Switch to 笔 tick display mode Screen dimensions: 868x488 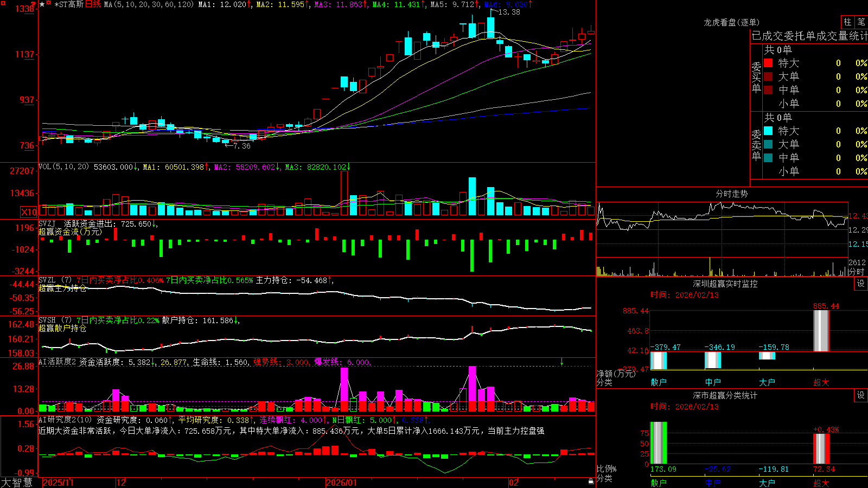tap(861, 22)
